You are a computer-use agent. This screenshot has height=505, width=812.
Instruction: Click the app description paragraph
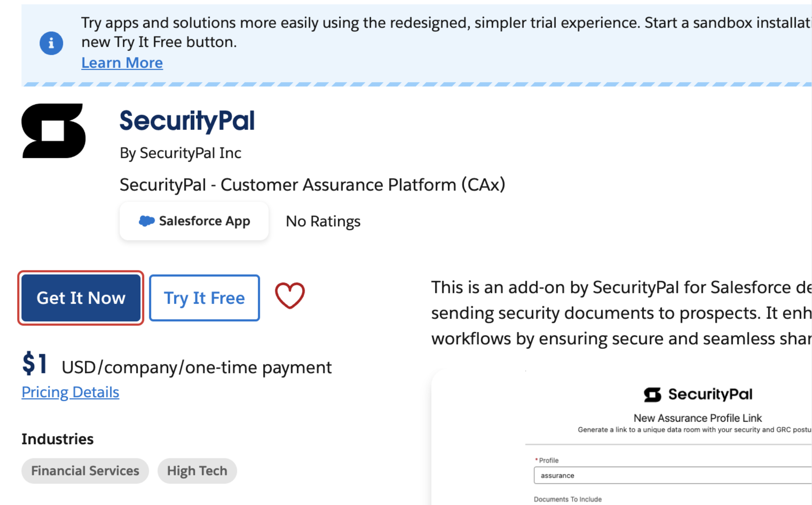(x=621, y=313)
